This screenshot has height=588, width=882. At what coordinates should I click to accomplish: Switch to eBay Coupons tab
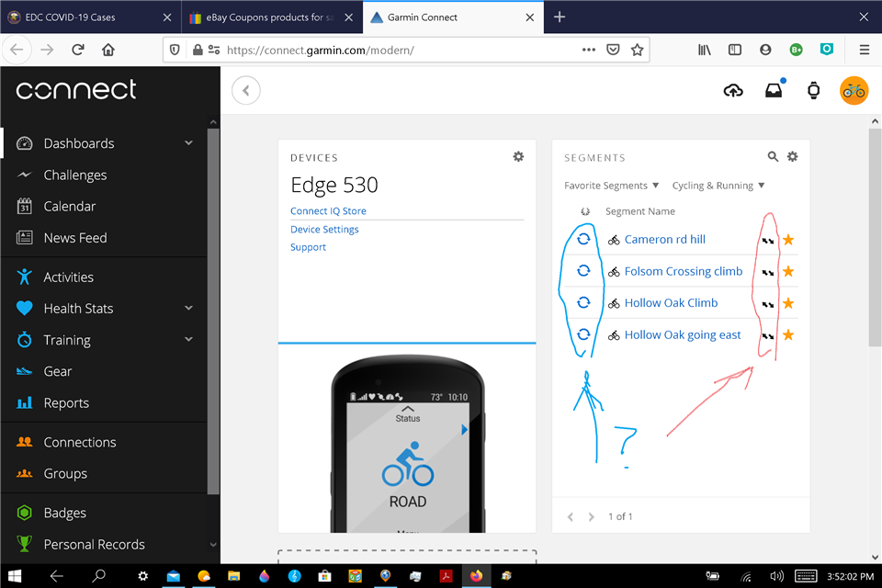(x=272, y=17)
